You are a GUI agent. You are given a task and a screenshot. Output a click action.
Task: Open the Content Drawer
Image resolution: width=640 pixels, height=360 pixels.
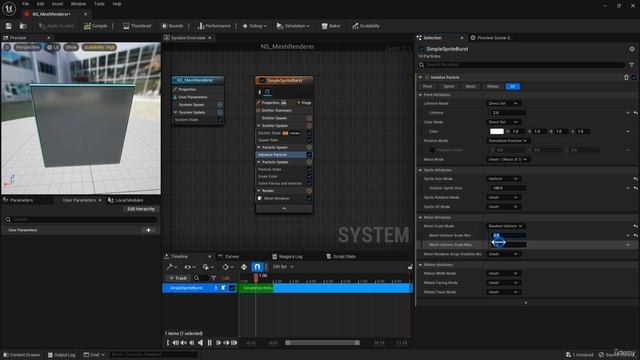click(22, 355)
